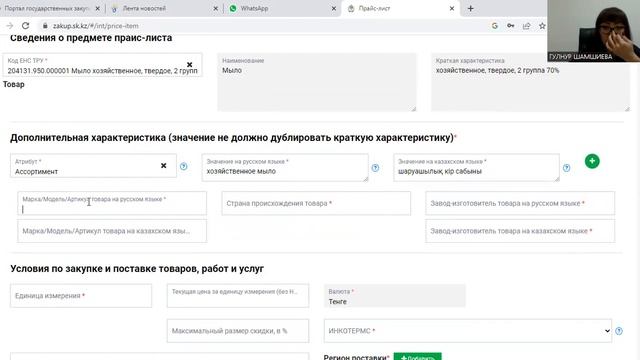Click the Валюта Тенге field

[395, 296]
